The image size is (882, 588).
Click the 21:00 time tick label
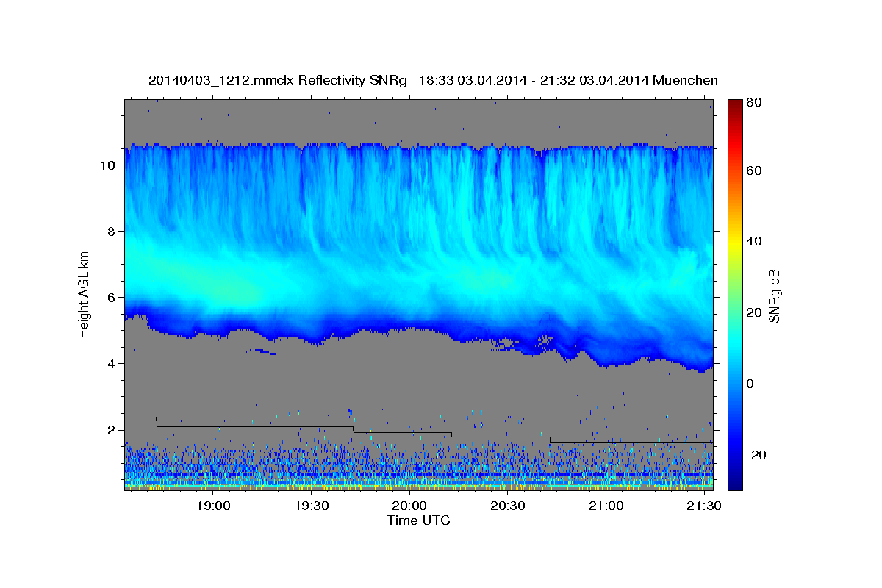606,506
